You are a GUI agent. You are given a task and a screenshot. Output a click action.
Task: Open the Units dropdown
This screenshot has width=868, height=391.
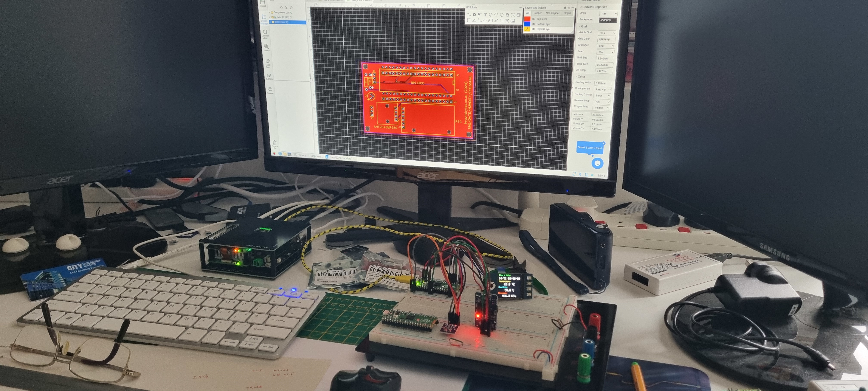609,14
